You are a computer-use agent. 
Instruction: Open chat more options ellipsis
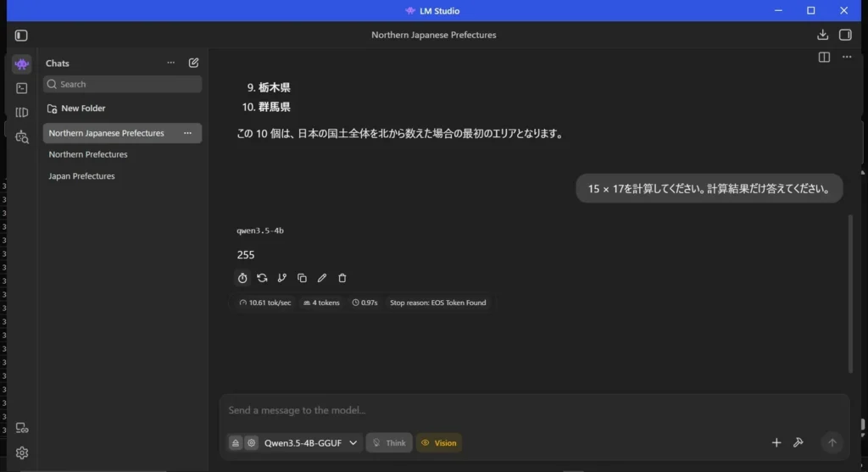[x=847, y=57]
